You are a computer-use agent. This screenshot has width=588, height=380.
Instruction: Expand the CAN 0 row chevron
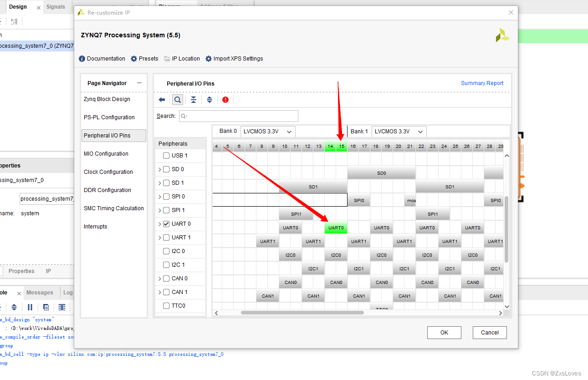point(160,279)
